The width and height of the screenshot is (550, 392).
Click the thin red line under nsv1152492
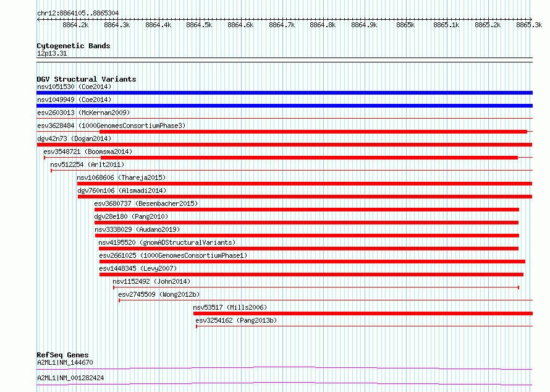tap(316, 288)
